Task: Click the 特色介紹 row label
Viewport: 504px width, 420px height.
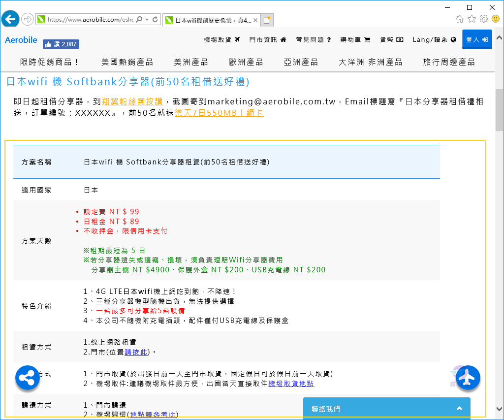Action: [x=36, y=306]
